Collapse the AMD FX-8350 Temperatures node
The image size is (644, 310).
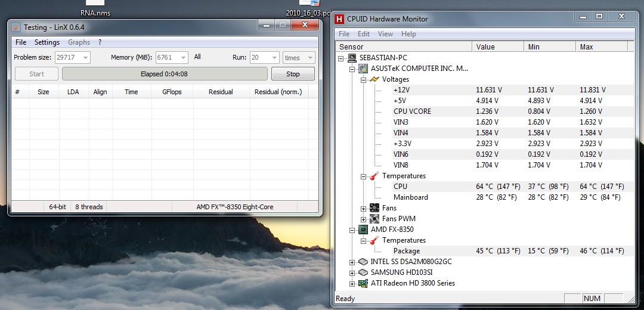tap(364, 241)
